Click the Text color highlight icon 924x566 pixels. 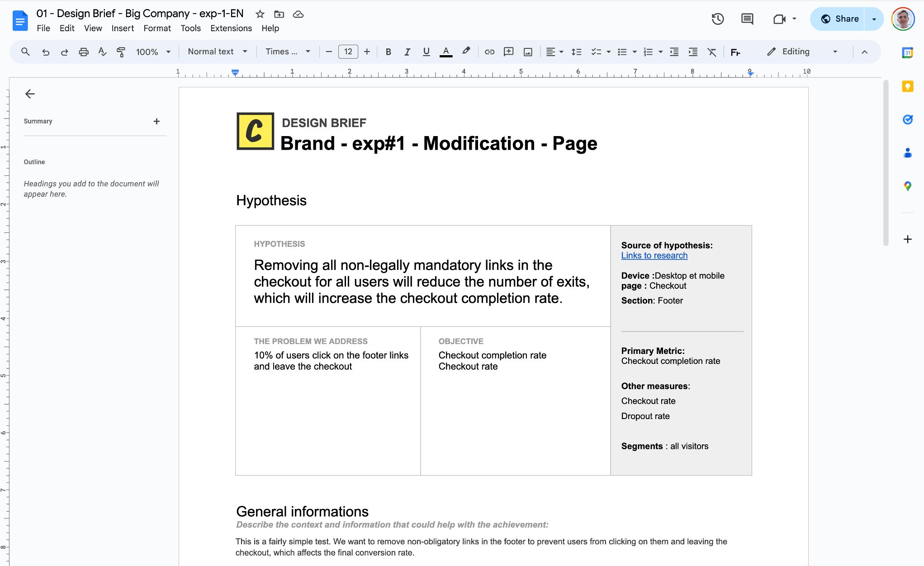467,51
